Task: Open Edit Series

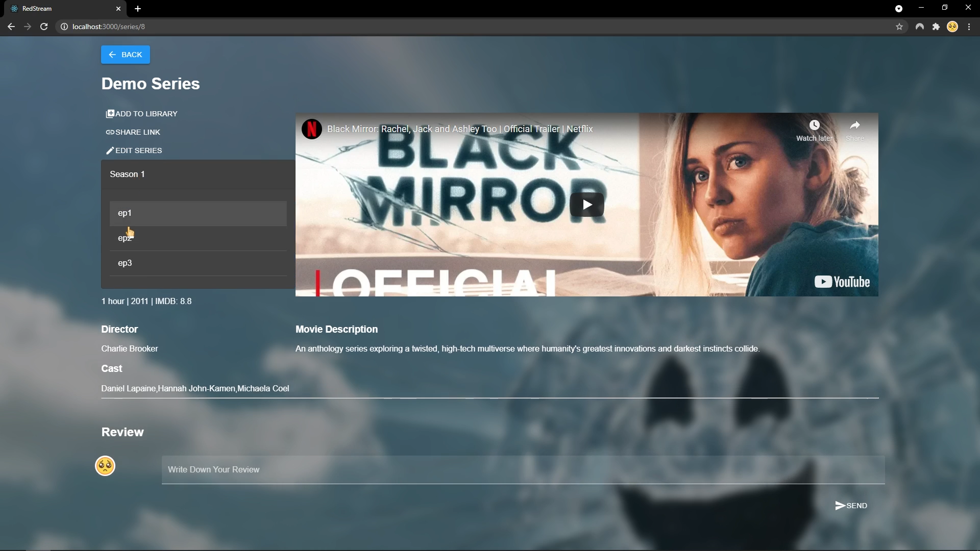Action: pos(134,151)
